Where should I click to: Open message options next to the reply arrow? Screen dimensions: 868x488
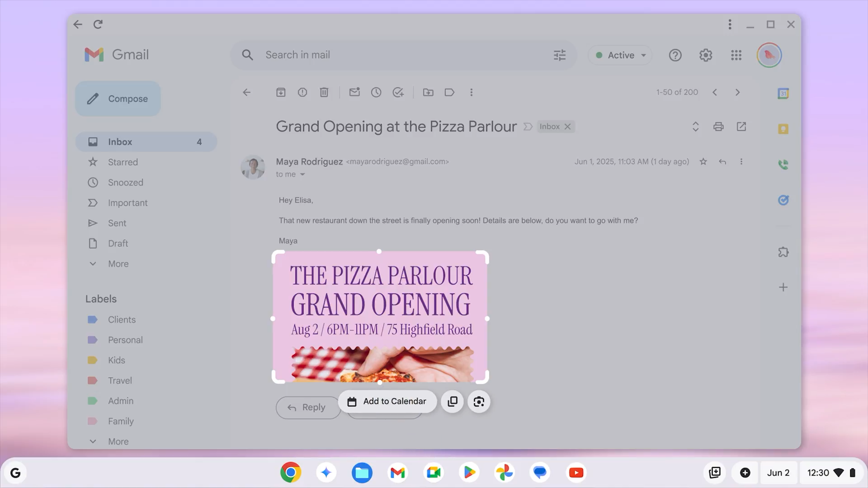(741, 161)
